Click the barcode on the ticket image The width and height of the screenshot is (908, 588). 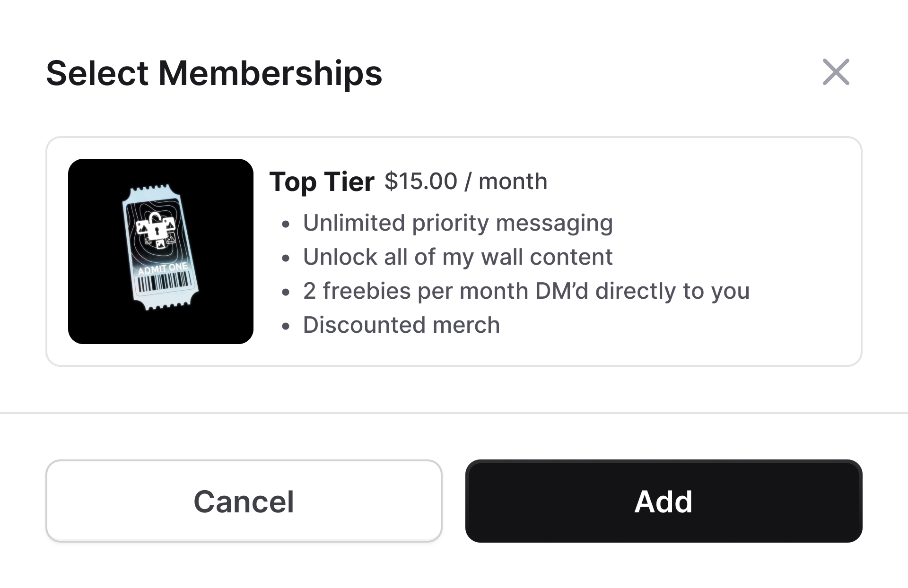coord(165,282)
